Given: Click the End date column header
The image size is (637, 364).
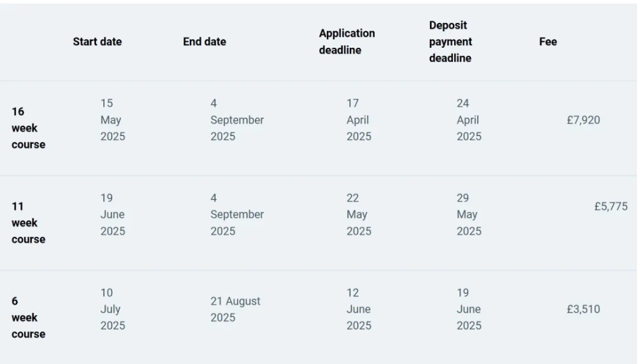Looking at the screenshot, I should click(204, 42).
